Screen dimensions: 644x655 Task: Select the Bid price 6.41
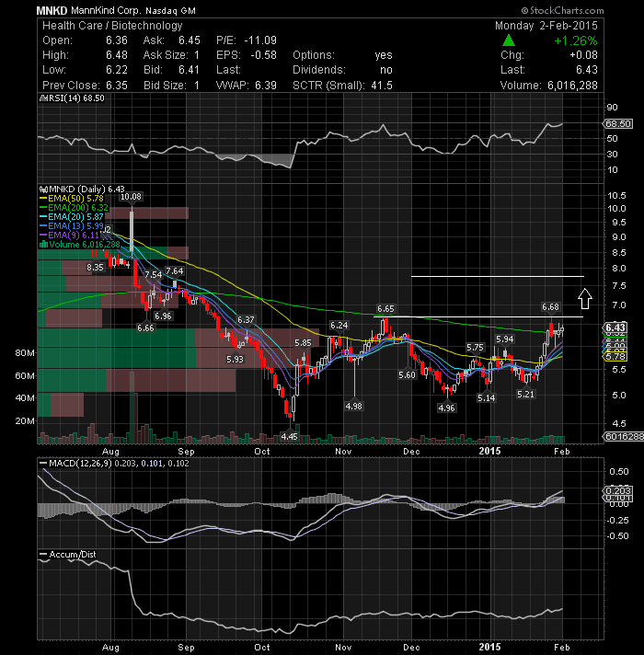pyautogui.click(x=189, y=70)
